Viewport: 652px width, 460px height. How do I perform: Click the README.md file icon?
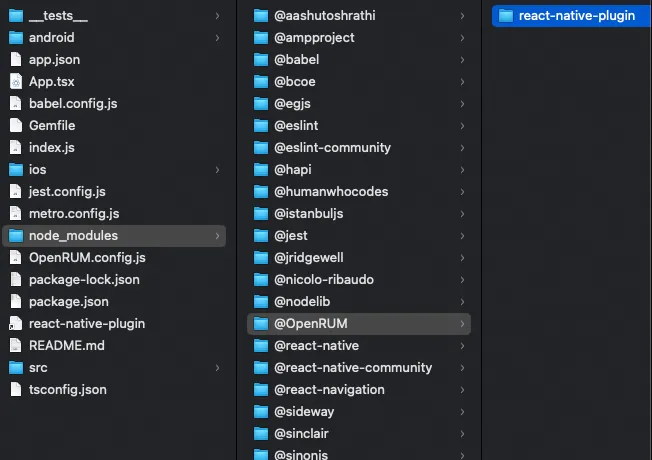[x=16, y=346]
